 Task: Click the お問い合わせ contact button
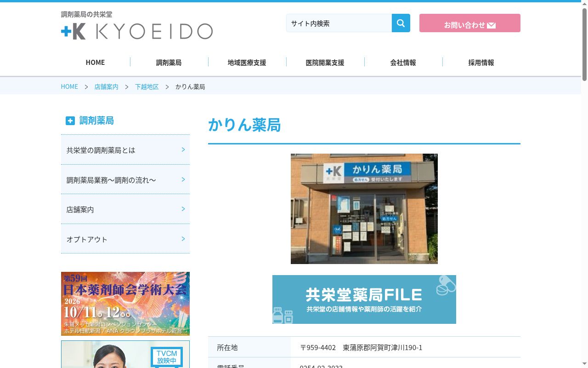[469, 23]
